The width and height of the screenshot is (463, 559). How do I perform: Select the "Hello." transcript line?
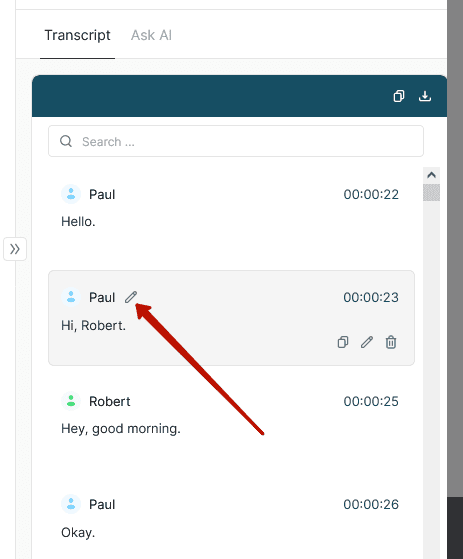78,221
